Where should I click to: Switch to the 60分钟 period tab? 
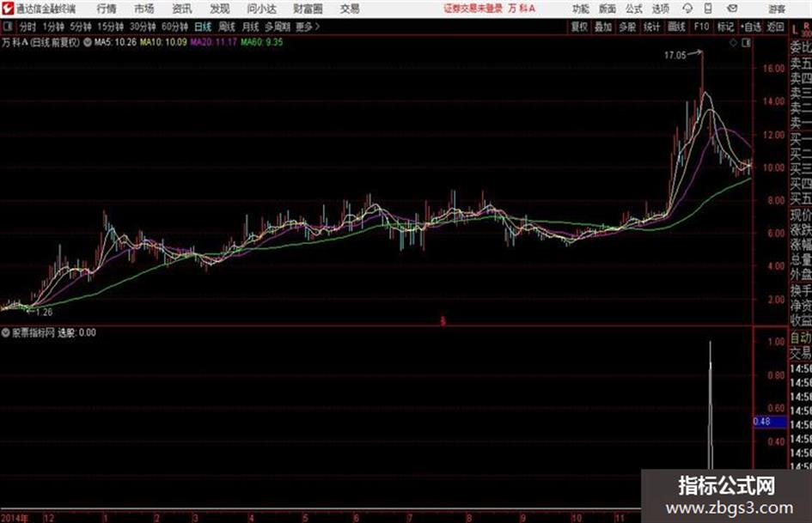(x=174, y=27)
